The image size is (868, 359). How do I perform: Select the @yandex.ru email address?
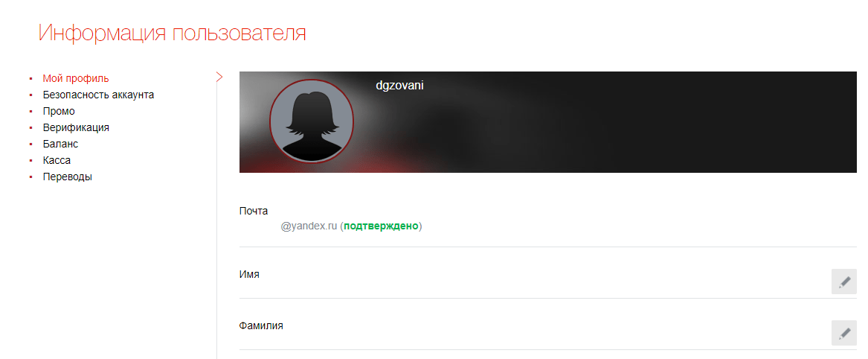[x=309, y=226]
